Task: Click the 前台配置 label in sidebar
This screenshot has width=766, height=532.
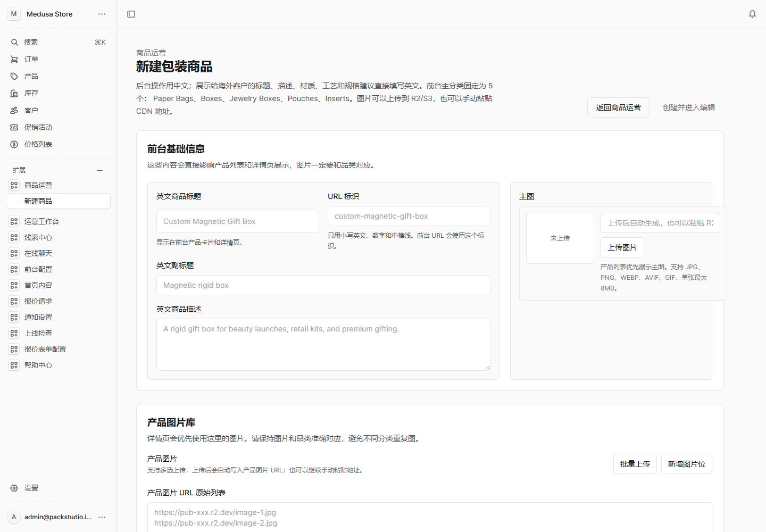Action: (38, 269)
